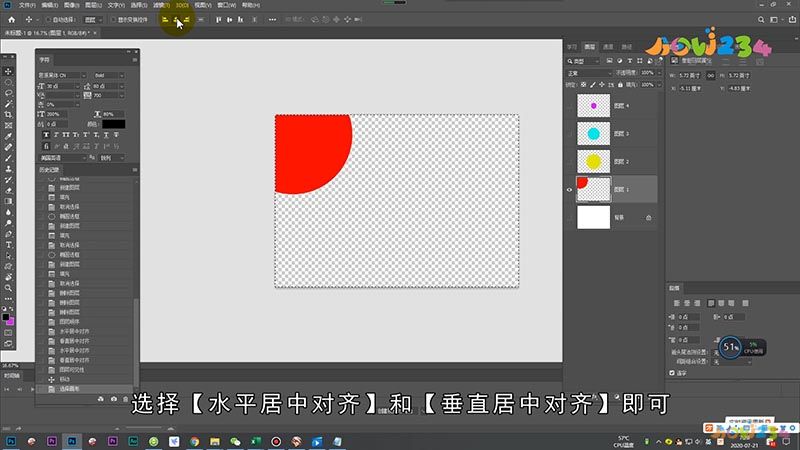This screenshot has height=450, width=800.
Task: Select the Elliptical Marquee tool
Action: pos(8,82)
